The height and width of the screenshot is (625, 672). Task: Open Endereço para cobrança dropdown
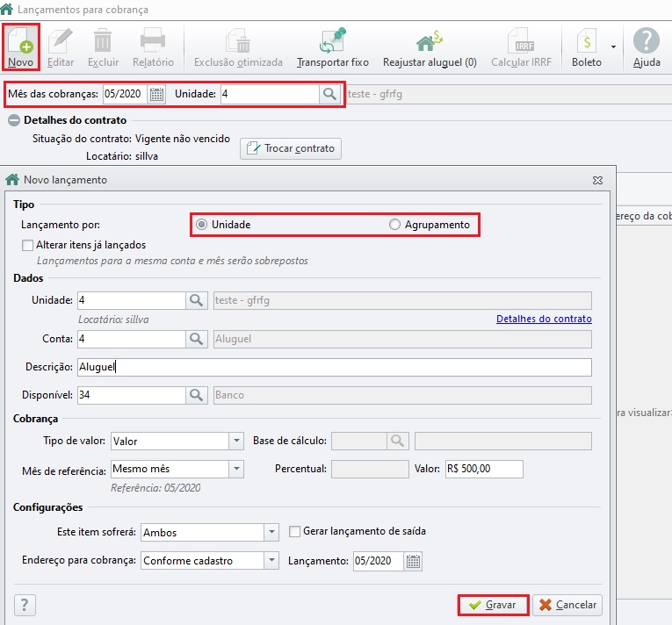(271, 560)
